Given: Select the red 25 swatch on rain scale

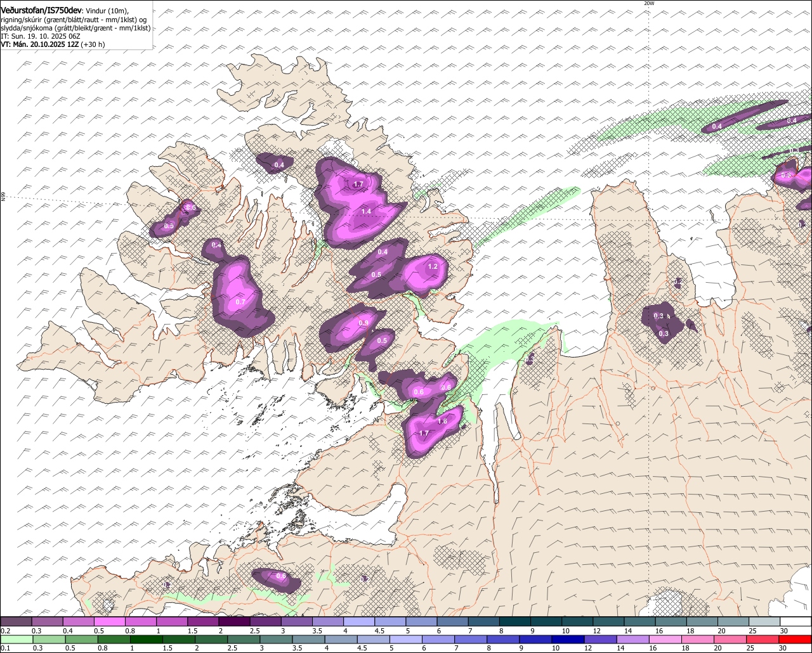Looking at the screenshot, I should [x=763, y=639].
